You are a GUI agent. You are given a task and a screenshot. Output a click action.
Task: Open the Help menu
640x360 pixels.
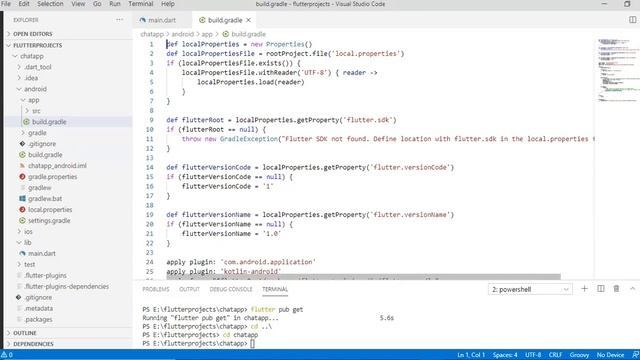(168, 4)
